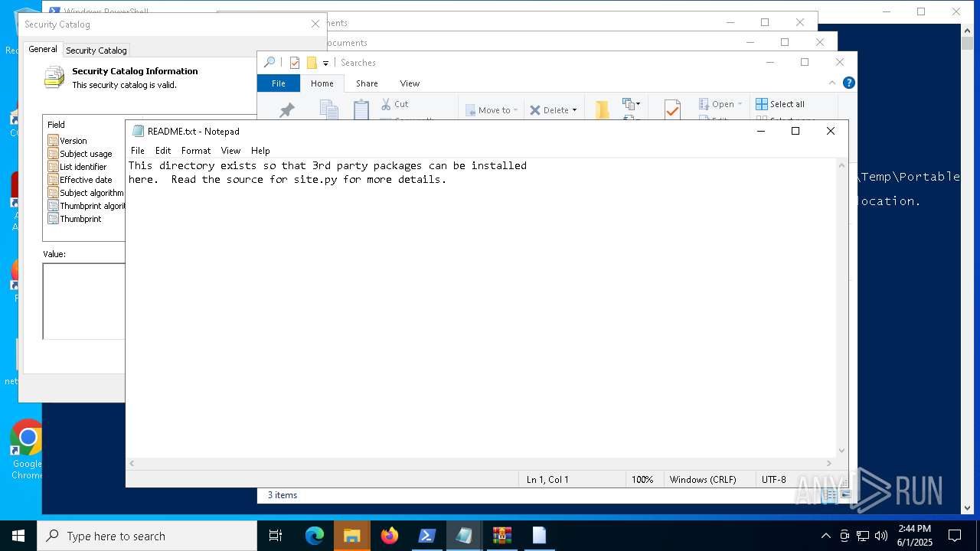The width and height of the screenshot is (980, 551).
Task: Switch to PowerShell from the taskbar
Action: pos(427,536)
